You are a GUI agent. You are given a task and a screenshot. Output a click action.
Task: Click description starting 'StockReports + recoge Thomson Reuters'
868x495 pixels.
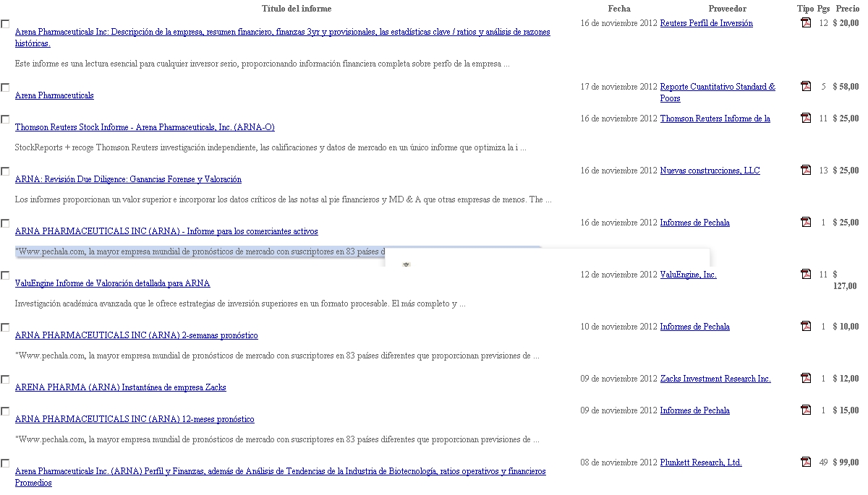pyautogui.click(x=271, y=147)
